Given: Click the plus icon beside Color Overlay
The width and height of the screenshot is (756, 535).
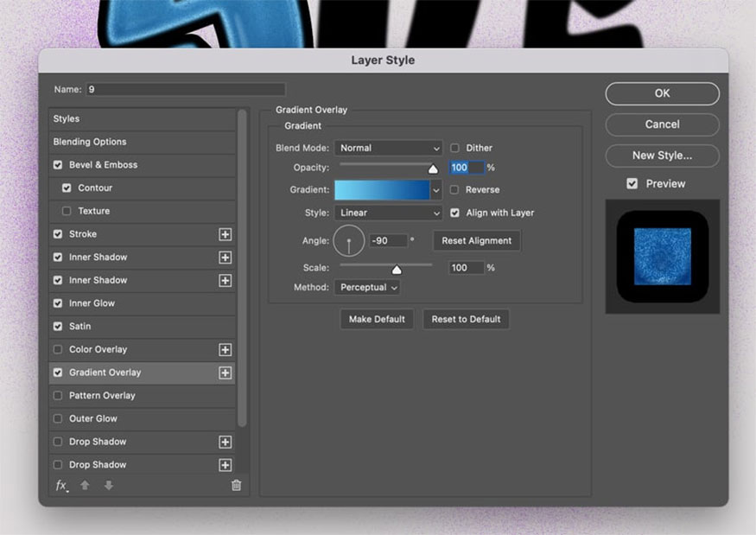Looking at the screenshot, I should [x=225, y=350].
